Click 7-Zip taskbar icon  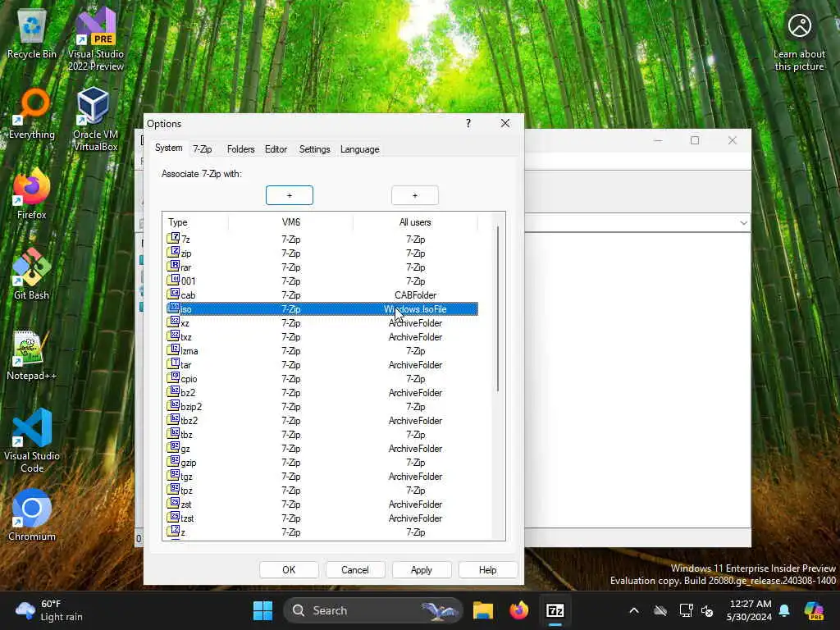point(555,610)
